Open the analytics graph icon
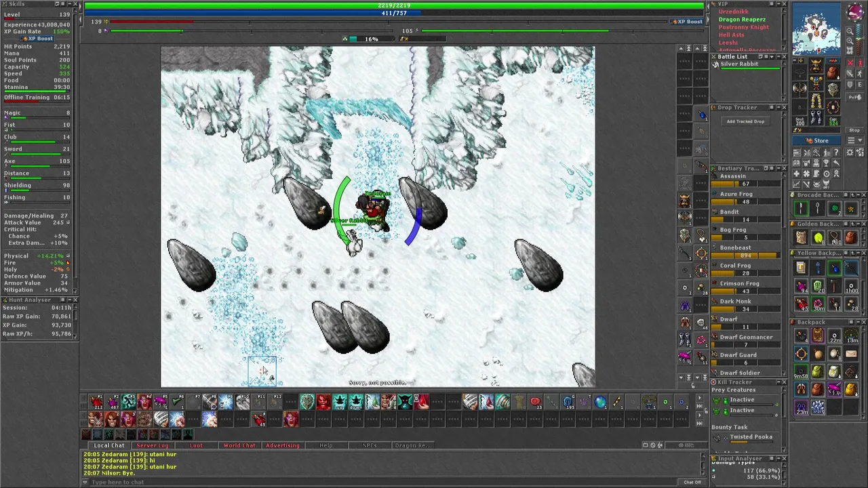 (x=797, y=183)
